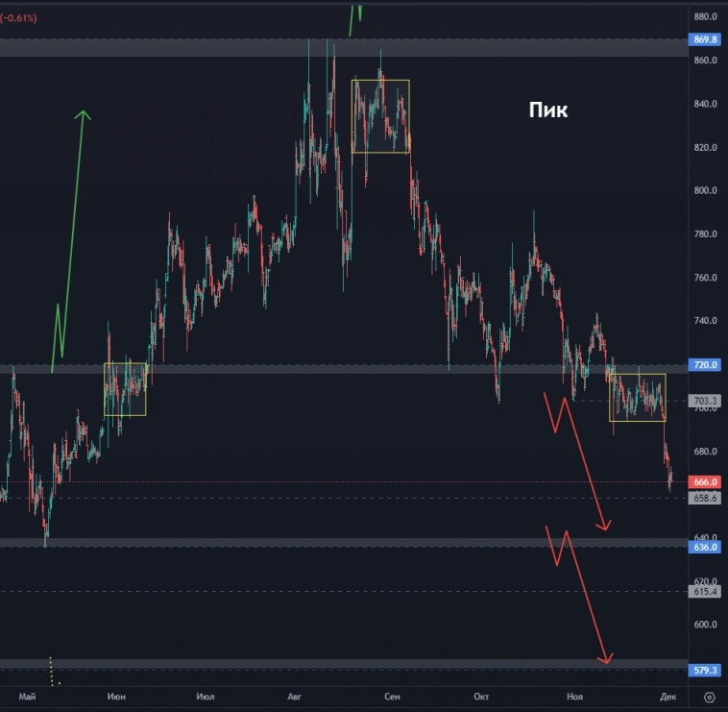The height and width of the screenshot is (712, 728).
Task: Click the 800.0 value on price axis
Action: click(705, 190)
